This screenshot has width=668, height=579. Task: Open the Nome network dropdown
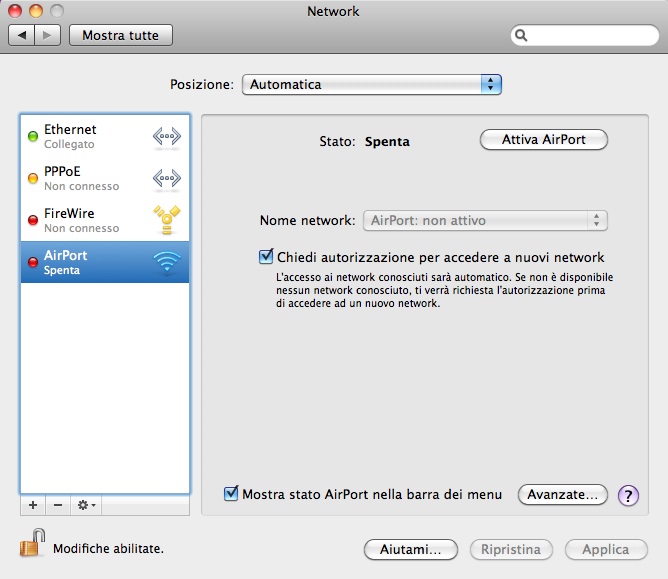(485, 220)
